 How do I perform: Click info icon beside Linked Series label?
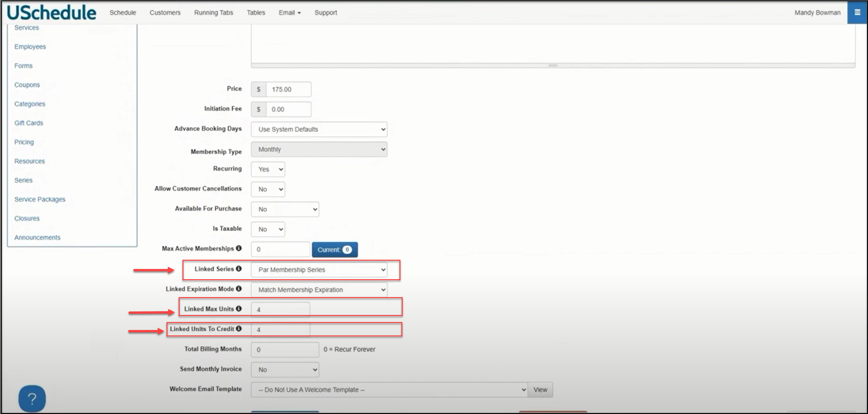[x=238, y=268]
